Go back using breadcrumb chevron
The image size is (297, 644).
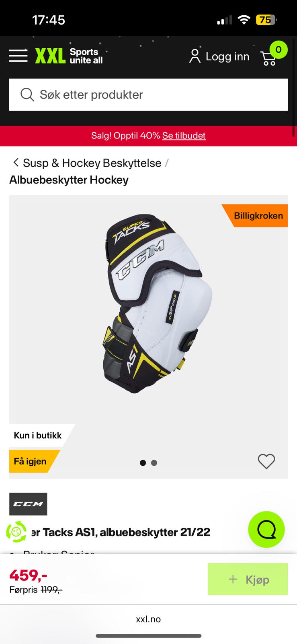pos(16,163)
